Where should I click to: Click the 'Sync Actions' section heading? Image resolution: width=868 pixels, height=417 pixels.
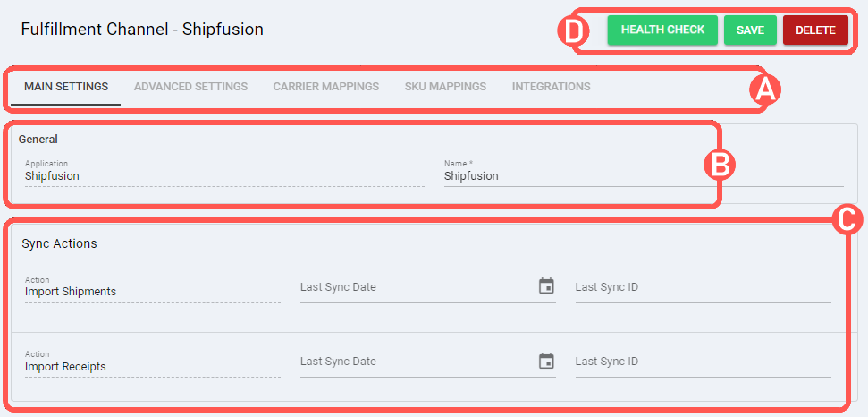coord(59,243)
